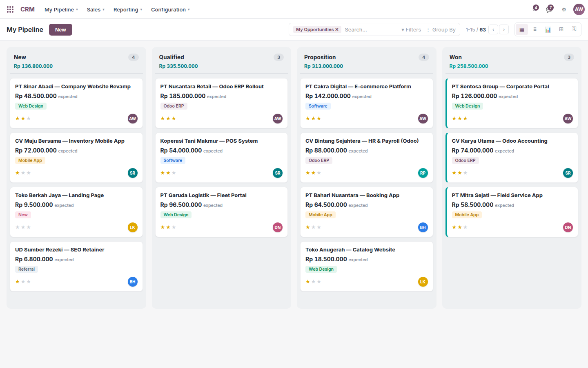Image resolution: width=588 pixels, height=368 pixels.
Task: Set first priority star on Toko Berkah Jaya card
Action: (x=18, y=227)
